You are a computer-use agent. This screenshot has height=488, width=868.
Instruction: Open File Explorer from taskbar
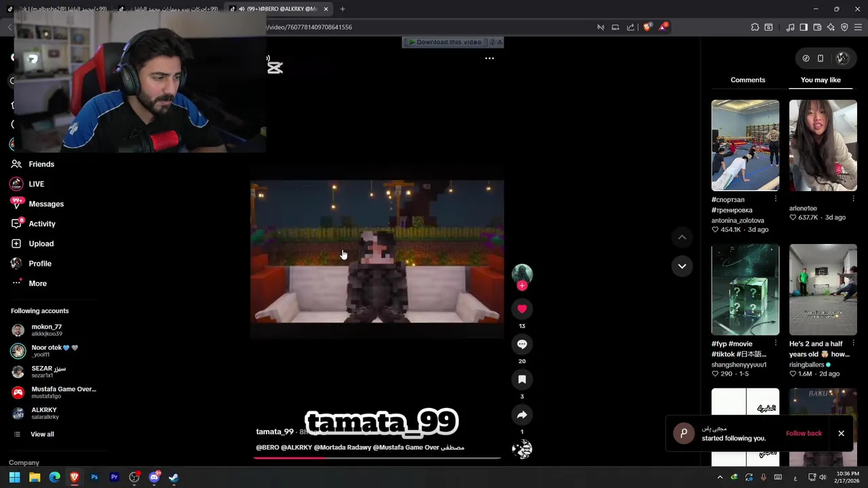coord(35,477)
